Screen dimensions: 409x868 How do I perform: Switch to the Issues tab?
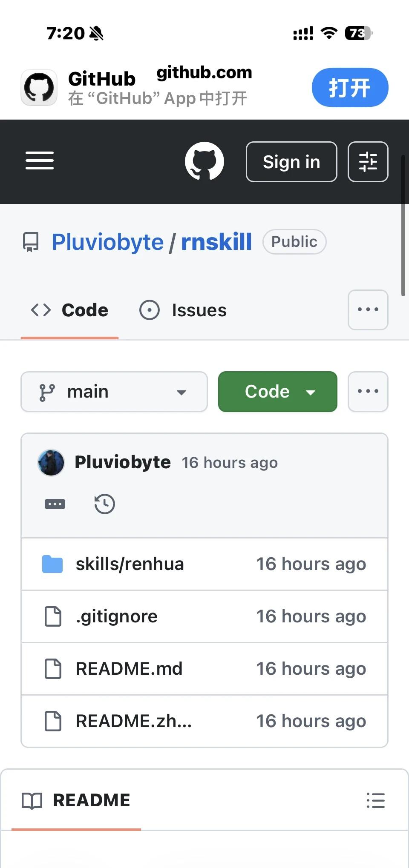183,310
